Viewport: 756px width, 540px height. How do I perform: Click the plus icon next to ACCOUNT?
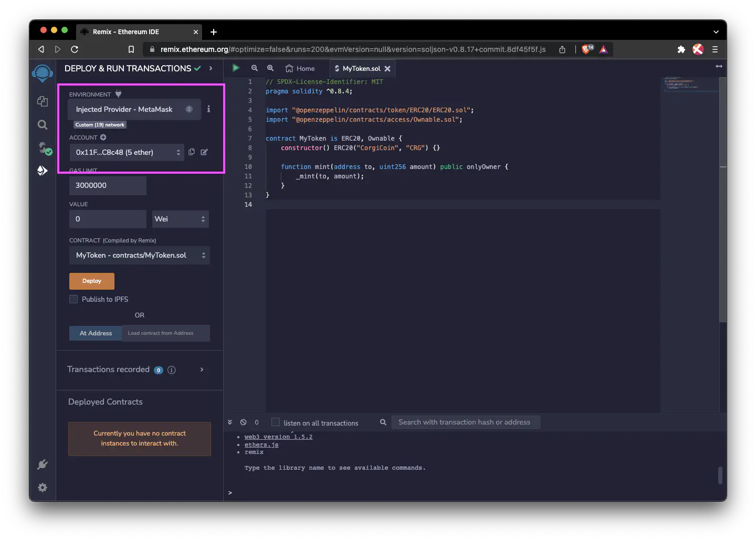click(103, 137)
